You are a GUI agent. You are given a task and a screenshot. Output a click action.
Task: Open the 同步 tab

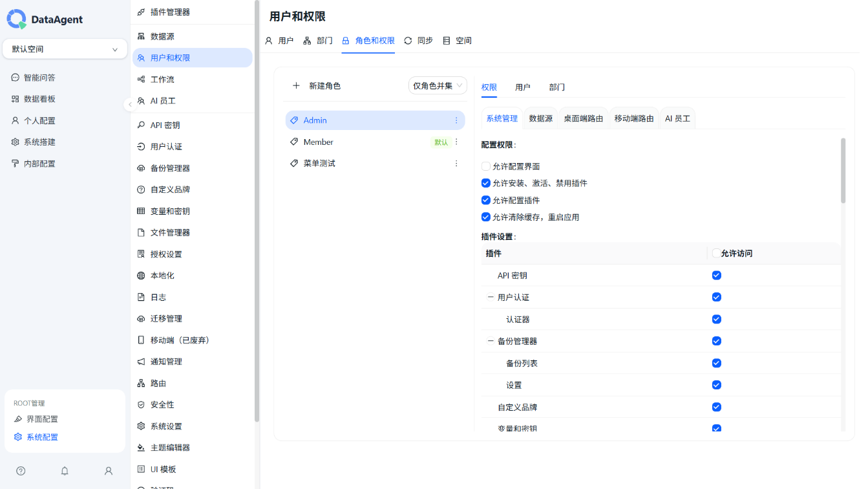pos(418,41)
